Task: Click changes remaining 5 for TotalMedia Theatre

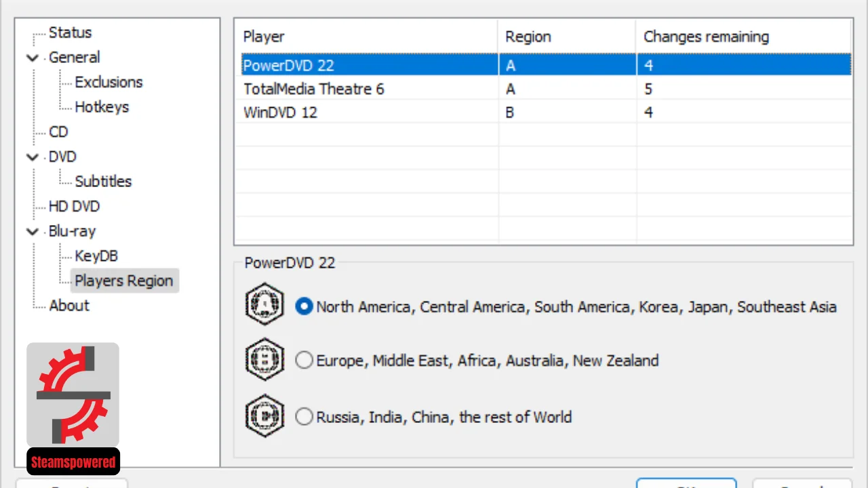Action: (743, 89)
